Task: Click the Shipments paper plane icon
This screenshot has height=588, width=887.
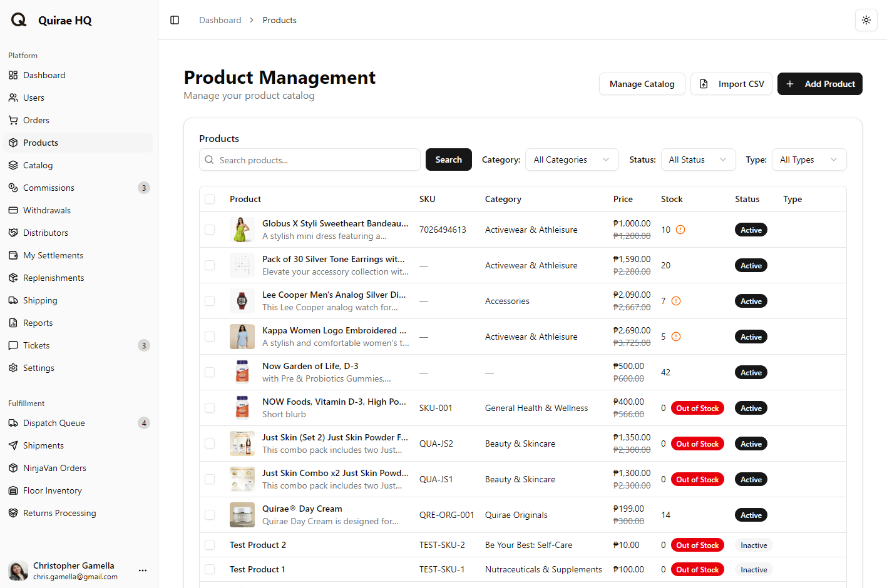Action: pos(13,445)
